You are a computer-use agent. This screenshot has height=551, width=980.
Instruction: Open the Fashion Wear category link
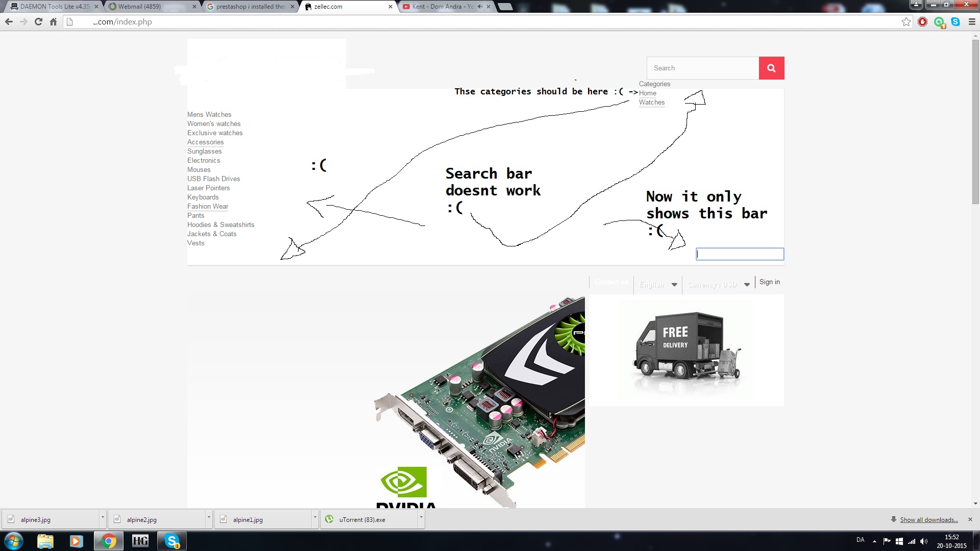[208, 206]
